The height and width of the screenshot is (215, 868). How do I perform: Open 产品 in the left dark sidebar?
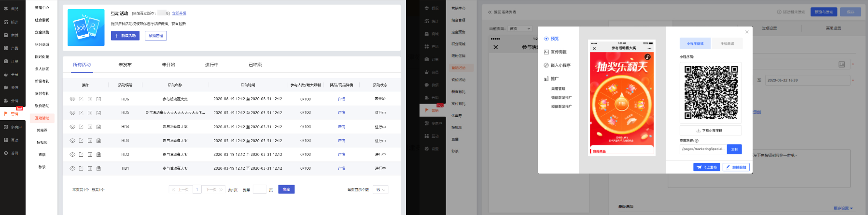coord(12,48)
